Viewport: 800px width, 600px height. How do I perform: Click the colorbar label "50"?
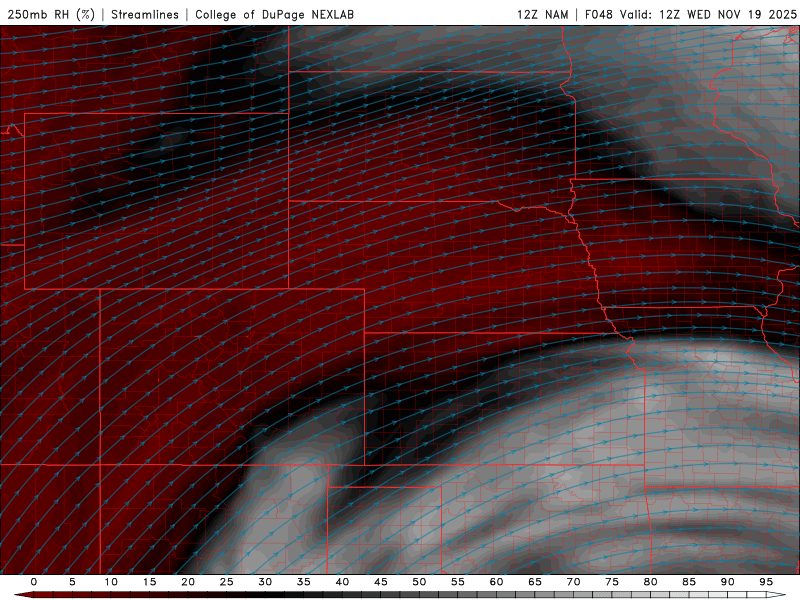pyautogui.click(x=419, y=582)
